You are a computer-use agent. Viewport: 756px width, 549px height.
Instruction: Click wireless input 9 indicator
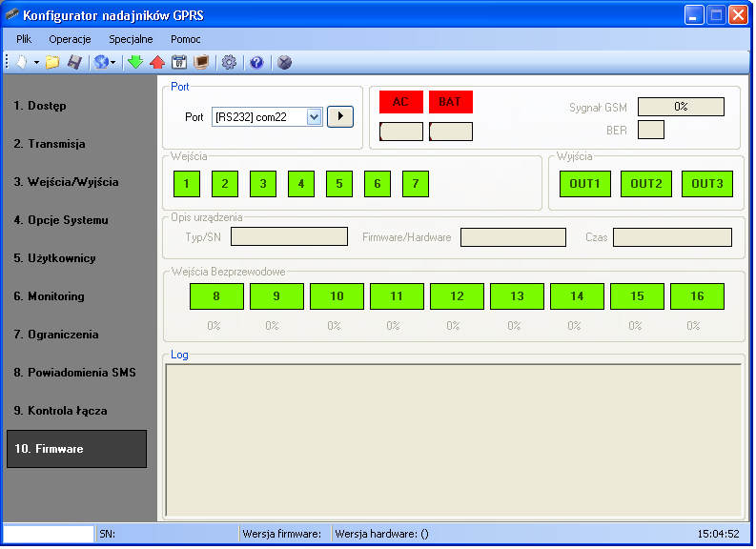276,296
